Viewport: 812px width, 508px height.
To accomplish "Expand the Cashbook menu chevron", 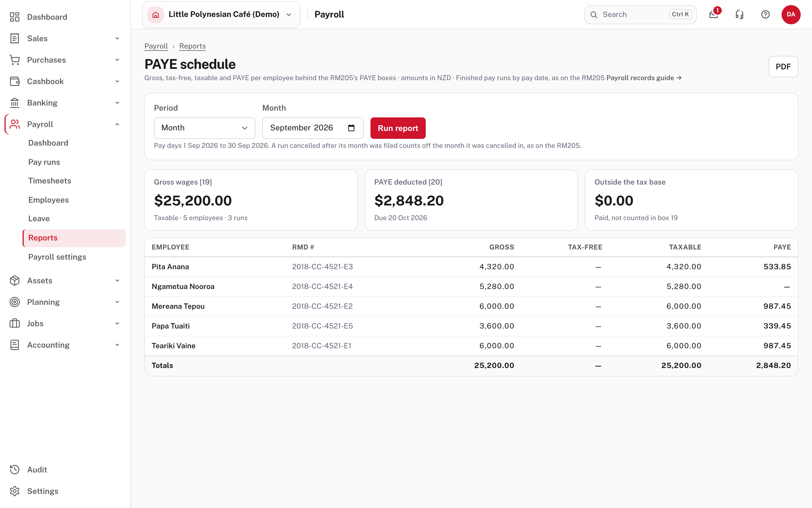I will pyautogui.click(x=117, y=81).
